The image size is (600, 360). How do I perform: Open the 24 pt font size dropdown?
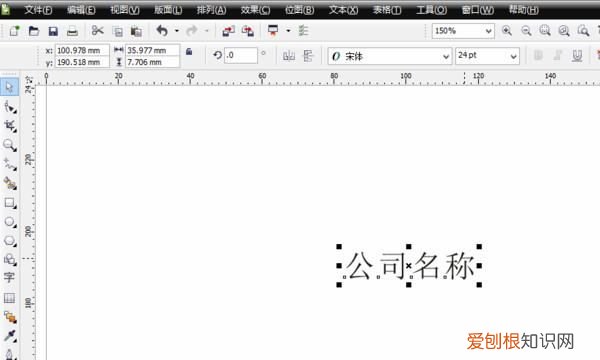[513, 57]
